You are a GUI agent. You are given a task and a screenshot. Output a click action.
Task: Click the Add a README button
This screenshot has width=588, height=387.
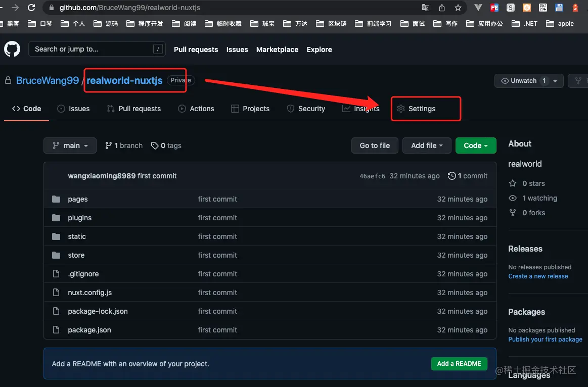[x=459, y=363]
